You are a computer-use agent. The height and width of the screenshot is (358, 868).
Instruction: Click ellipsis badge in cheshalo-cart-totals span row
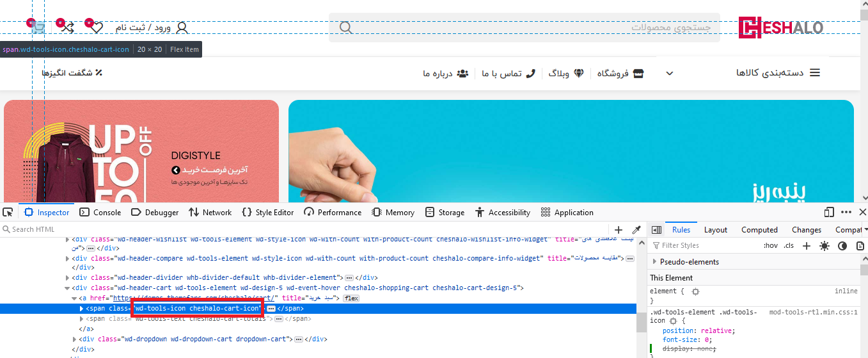coord(279,318)
